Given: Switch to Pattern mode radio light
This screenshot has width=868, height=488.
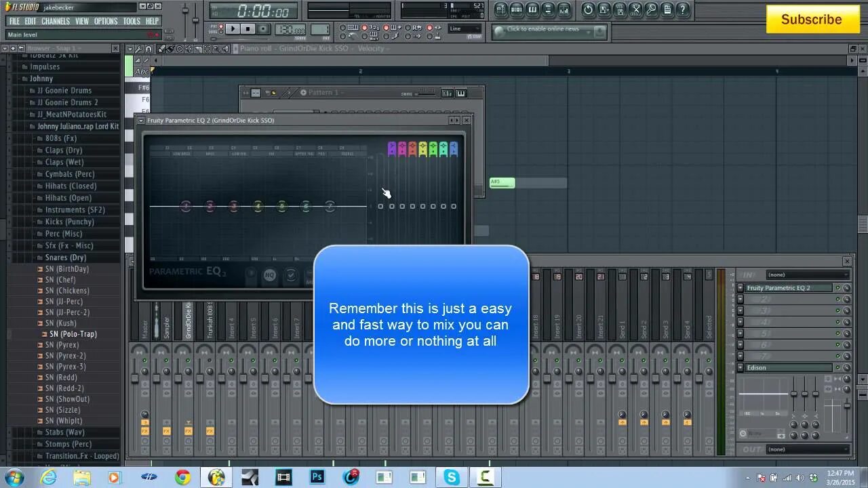Looking at the screenshot, I should coord(220,26).
